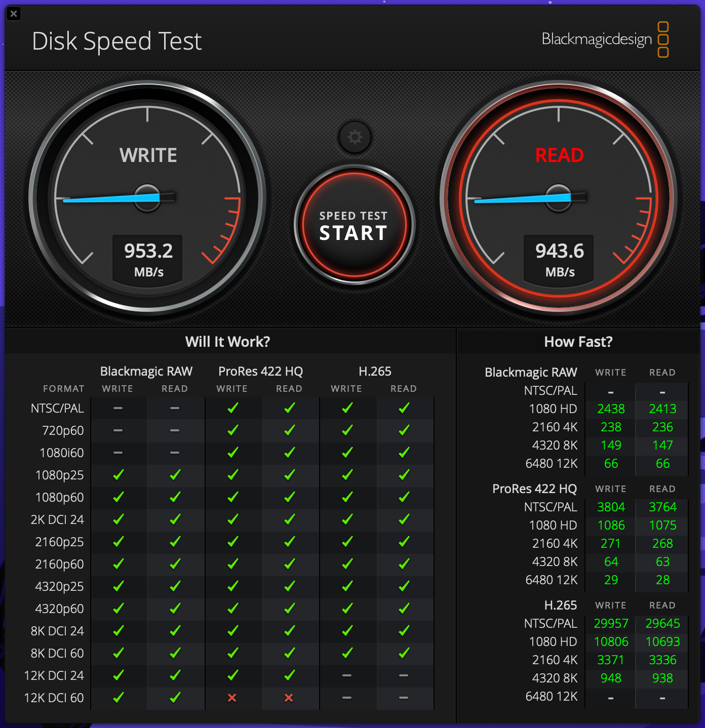
Task: Click H.265 write checkmark for 4320p25
Action: pos(347,586)
